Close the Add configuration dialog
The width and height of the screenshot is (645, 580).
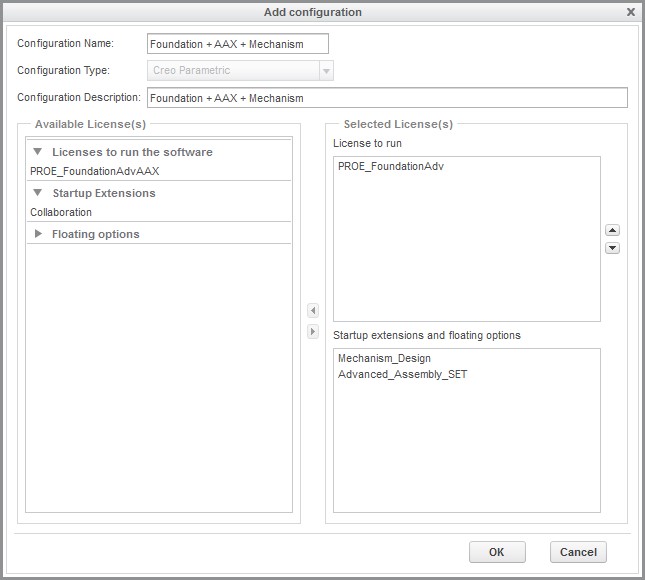point(631,12)
